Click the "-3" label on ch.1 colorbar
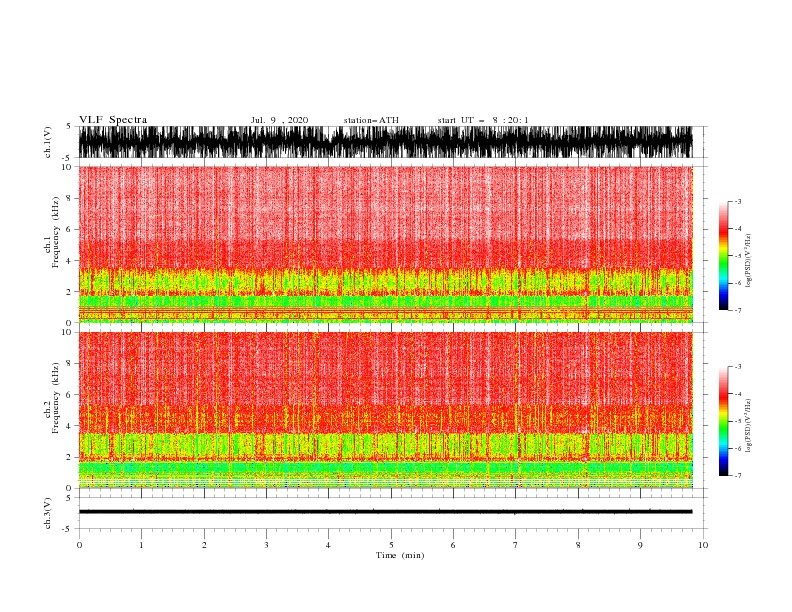Viewport: 792px width, 612px height. (x=737, y=201)
